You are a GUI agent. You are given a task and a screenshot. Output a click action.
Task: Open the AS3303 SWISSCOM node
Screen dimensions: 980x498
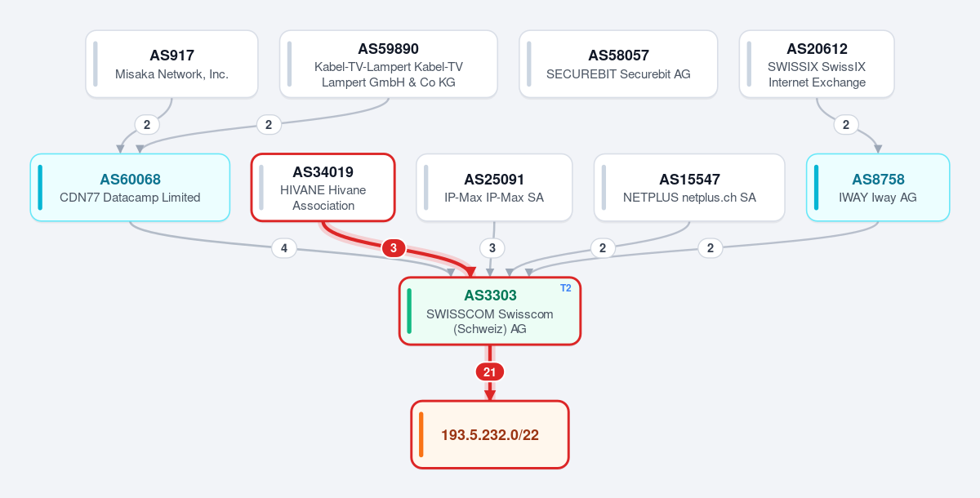(x=490, y=311)
